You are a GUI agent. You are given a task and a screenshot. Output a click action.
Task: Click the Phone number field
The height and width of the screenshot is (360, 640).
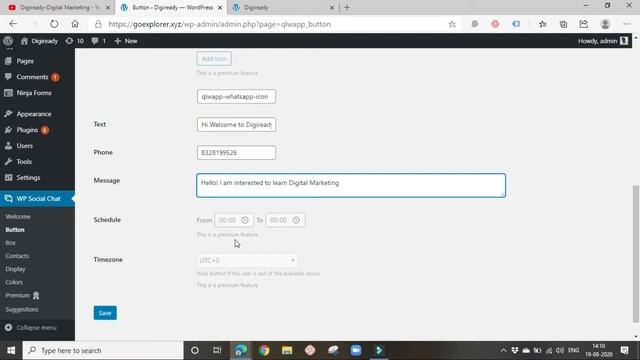[x=236, y=153]
